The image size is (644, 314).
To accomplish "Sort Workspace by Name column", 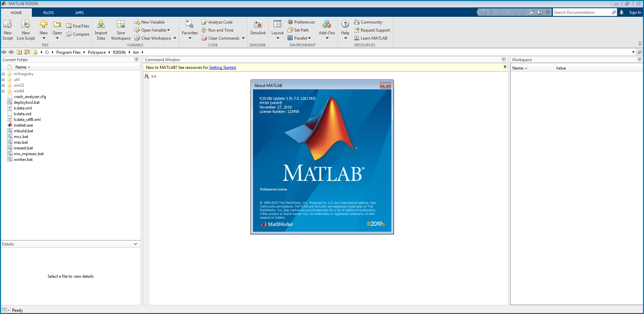I will coord(532,68).
